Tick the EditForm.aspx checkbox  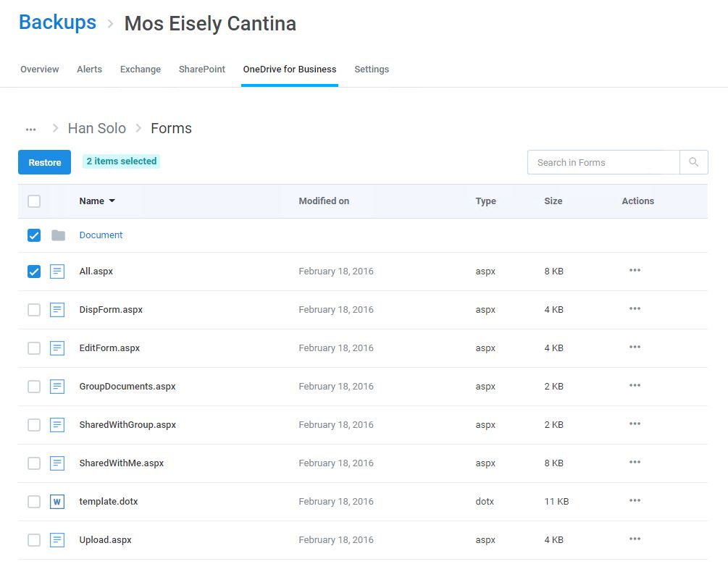tap(34, 348)
